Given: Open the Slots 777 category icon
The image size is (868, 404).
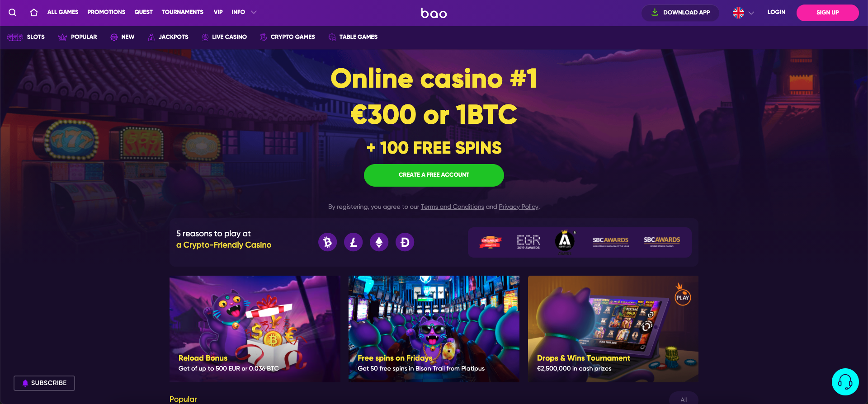Looking at the screenshot, I should pos(15,37).
